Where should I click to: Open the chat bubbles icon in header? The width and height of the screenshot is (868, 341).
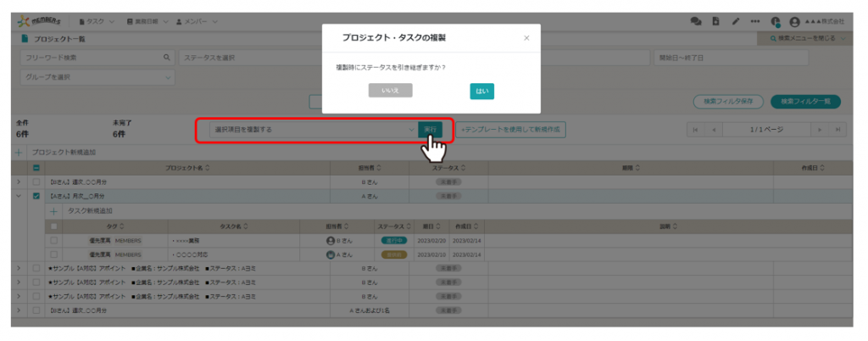click(696, 21)
